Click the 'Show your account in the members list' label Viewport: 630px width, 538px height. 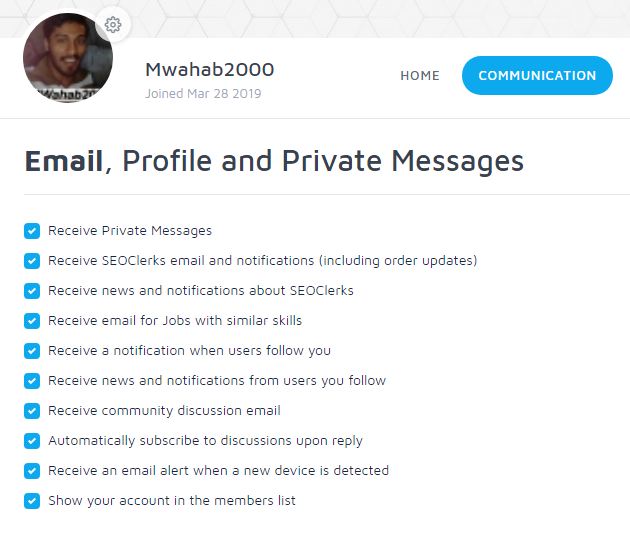[172, 501]
